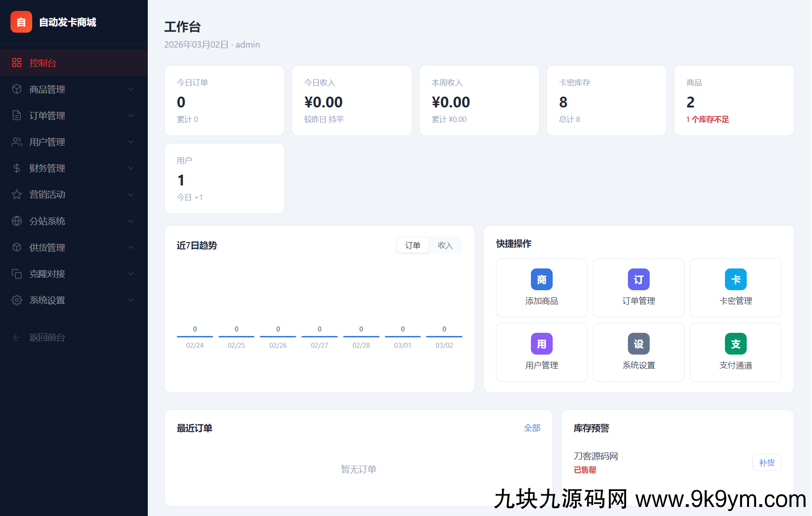
Task: Click the red 自动发卡商城 logo icon
Action: tap(21, 22)
